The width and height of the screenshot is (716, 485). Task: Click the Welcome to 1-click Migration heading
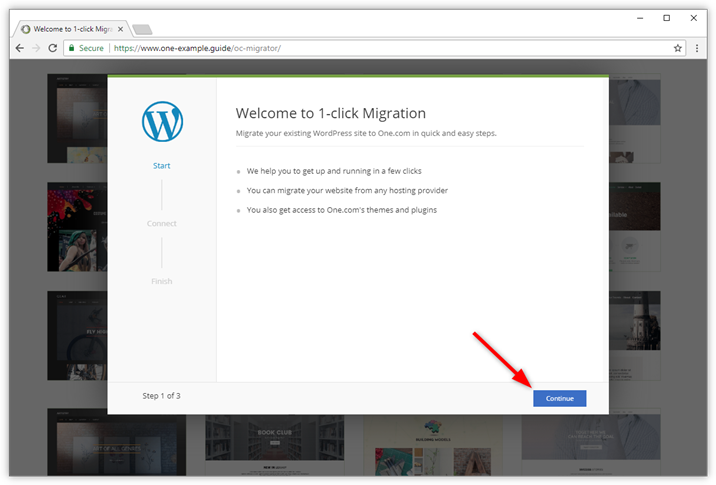pyautogui.click(x=331, y=113)
